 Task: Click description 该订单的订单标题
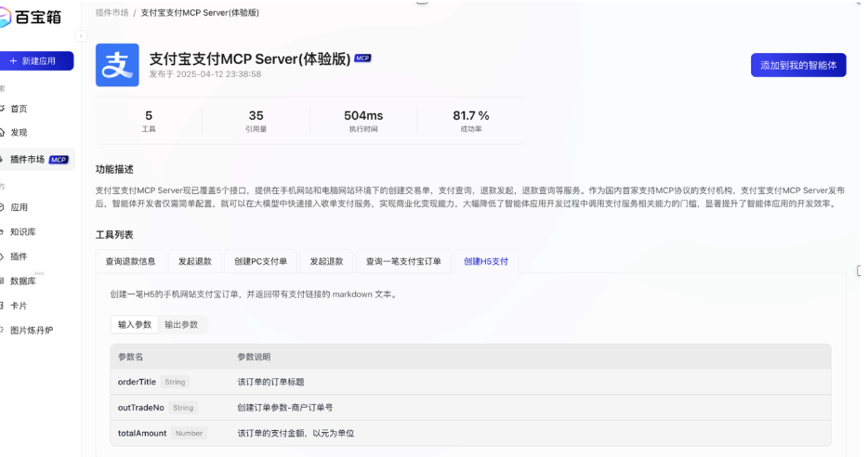[x=270, y=382]
